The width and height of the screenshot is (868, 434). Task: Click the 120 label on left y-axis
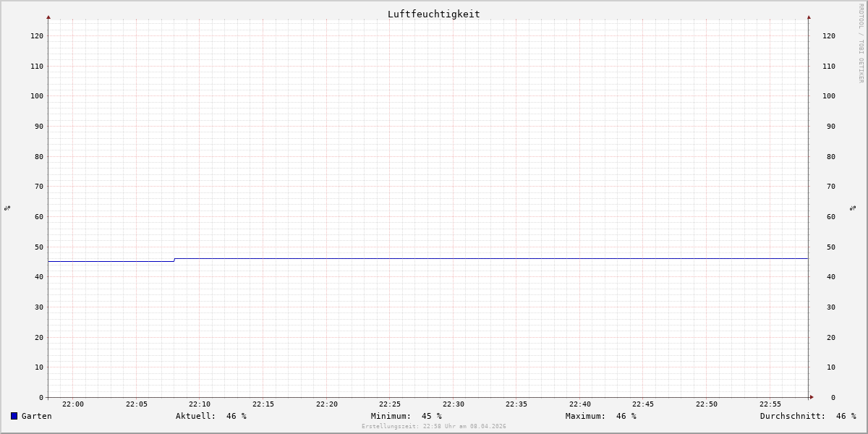pyautogui.click(x=37, y=36)
